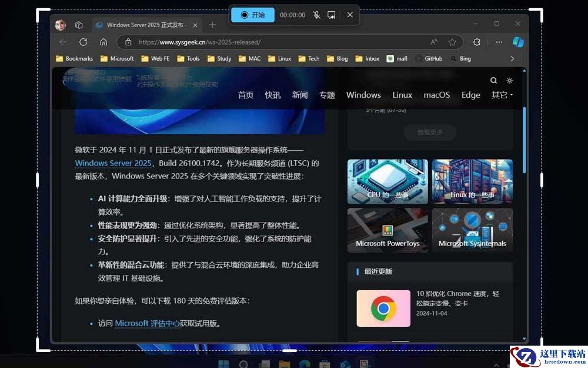Show more favorites bar items chevron

tap(512, 58)
